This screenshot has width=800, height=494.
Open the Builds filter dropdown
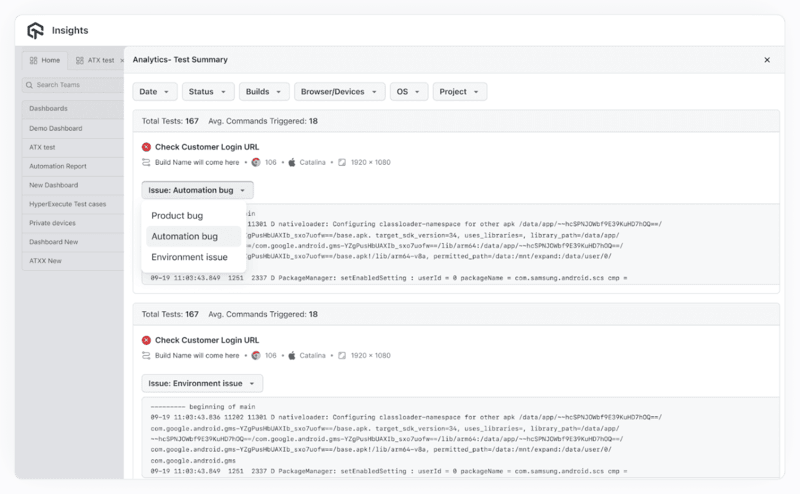click(x=264, y=92)
